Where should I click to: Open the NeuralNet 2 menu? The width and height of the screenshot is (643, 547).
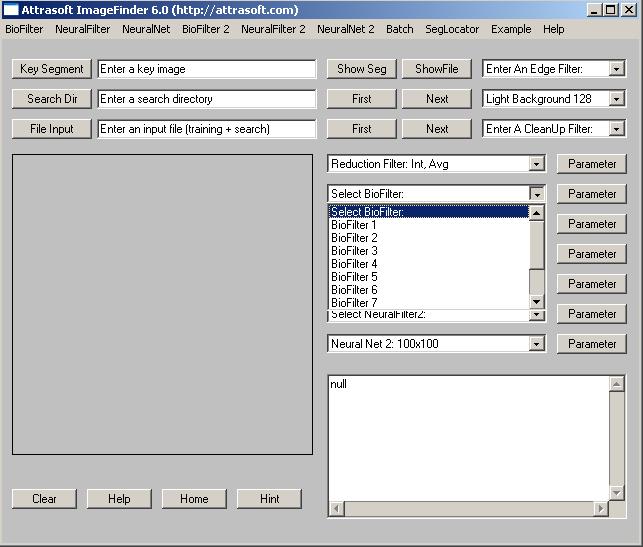(345, 29)
